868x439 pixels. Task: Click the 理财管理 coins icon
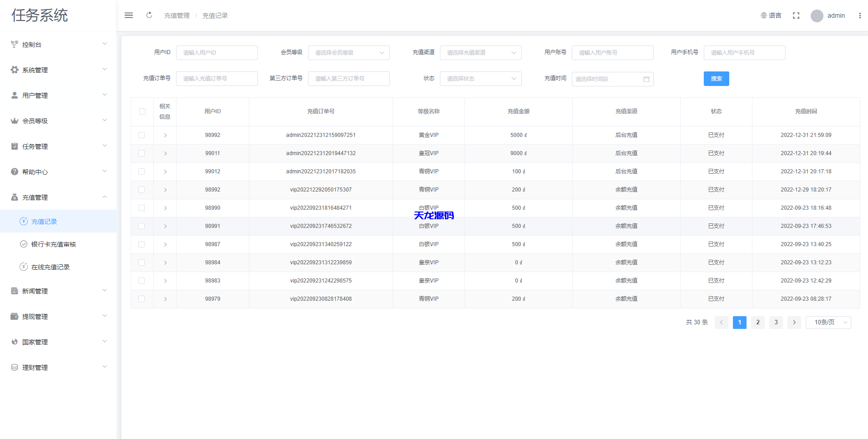(x=15, y=367)
